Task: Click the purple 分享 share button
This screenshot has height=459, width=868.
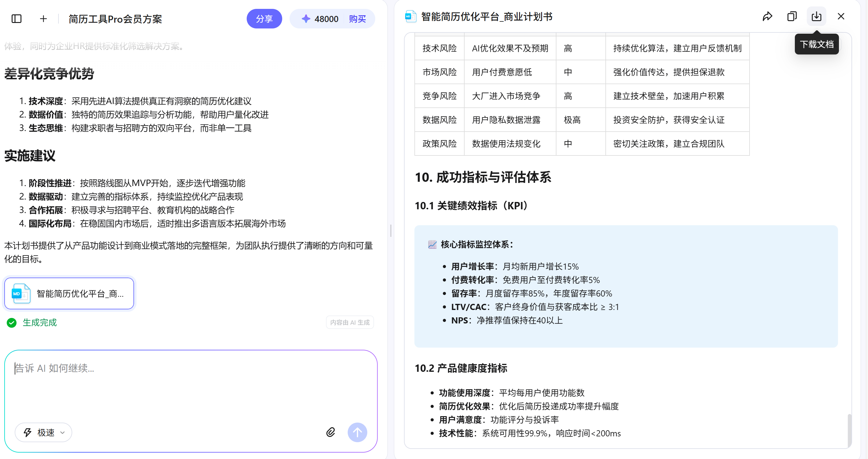Action: pos(264,19)
